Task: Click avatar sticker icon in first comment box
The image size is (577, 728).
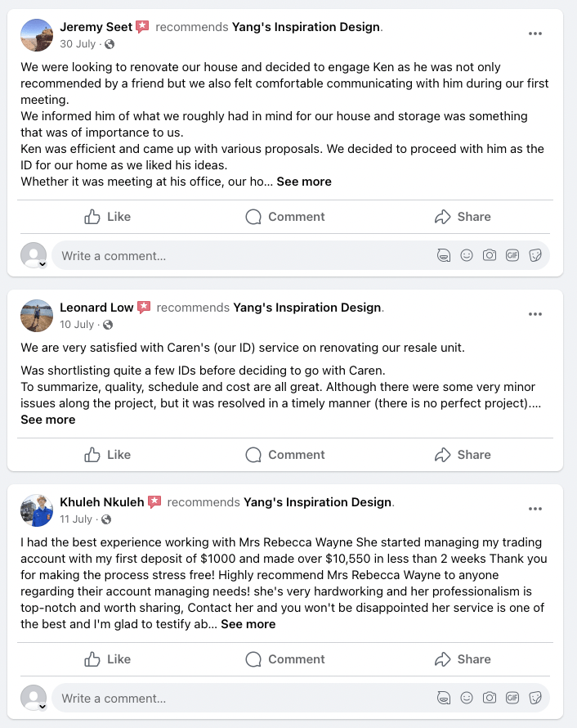Action: click(444, 255)
